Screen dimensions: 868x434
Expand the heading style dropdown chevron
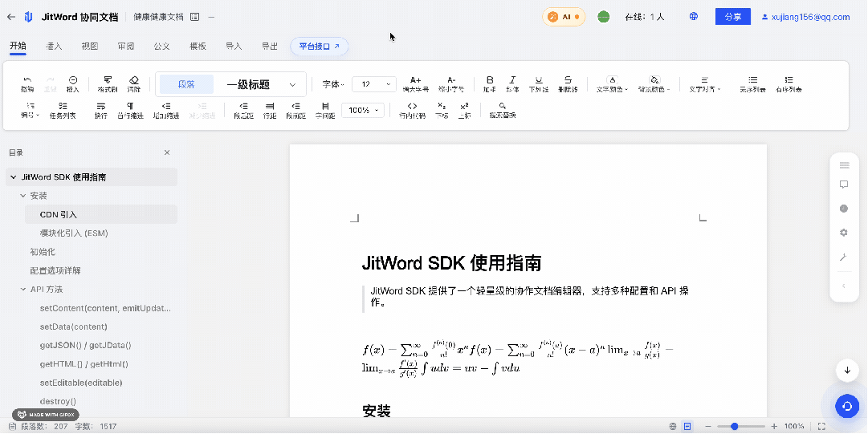click(292, 84)
